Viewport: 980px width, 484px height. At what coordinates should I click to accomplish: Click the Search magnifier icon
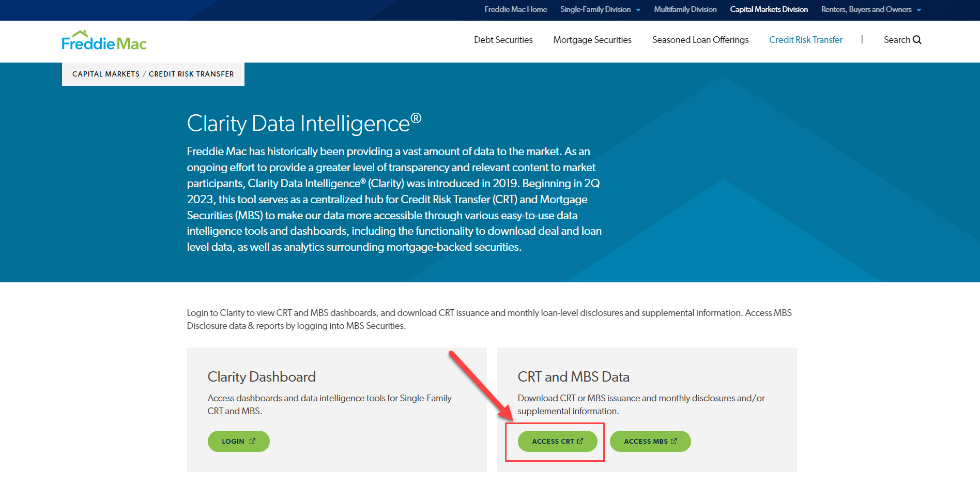pyautogui.click(x=917, y=40)
